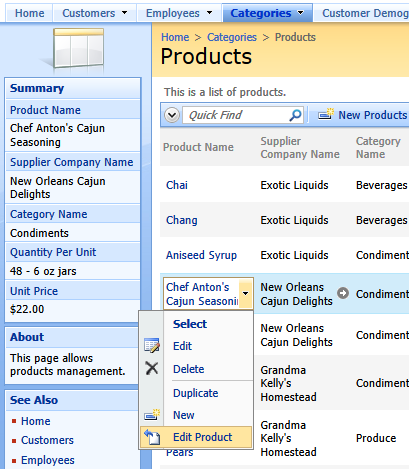Viewport: 409px width, 469px height.
Task: Click the Delete X icon in context menu
Action: tap(152, 368)
